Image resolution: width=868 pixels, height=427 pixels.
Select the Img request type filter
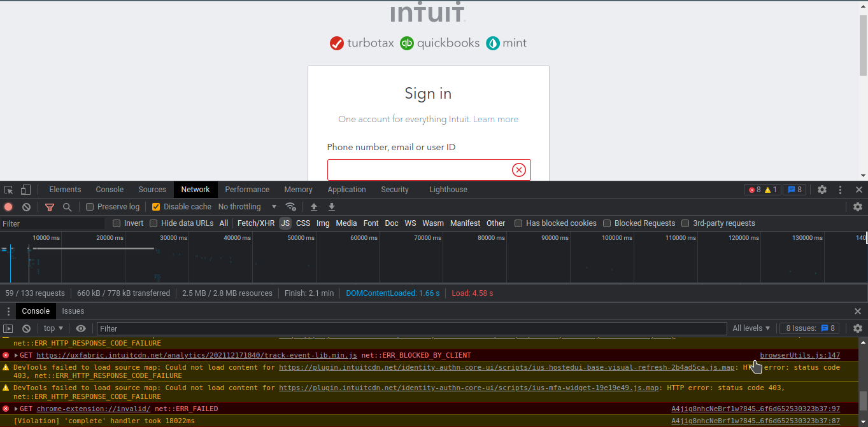coord(324,223)
